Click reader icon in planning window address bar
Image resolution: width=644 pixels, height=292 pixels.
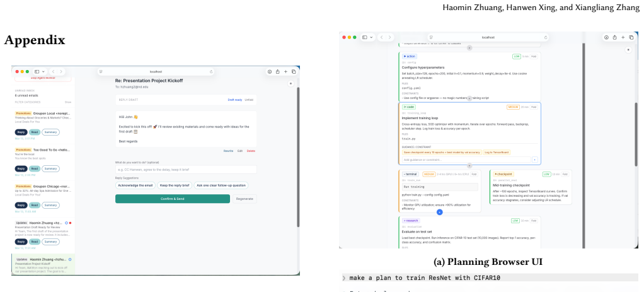(x=431, y=37)
